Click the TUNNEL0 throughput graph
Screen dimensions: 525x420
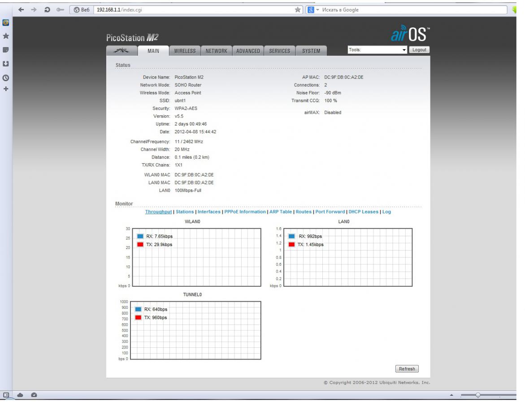[195, 331]
